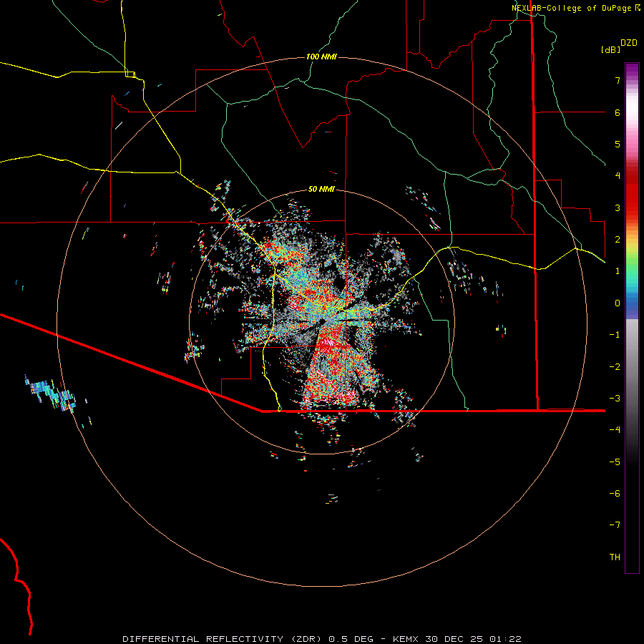
Task: Click the "30 DEC 25 01:22" timestamp
Action: (x=474, y=639)
